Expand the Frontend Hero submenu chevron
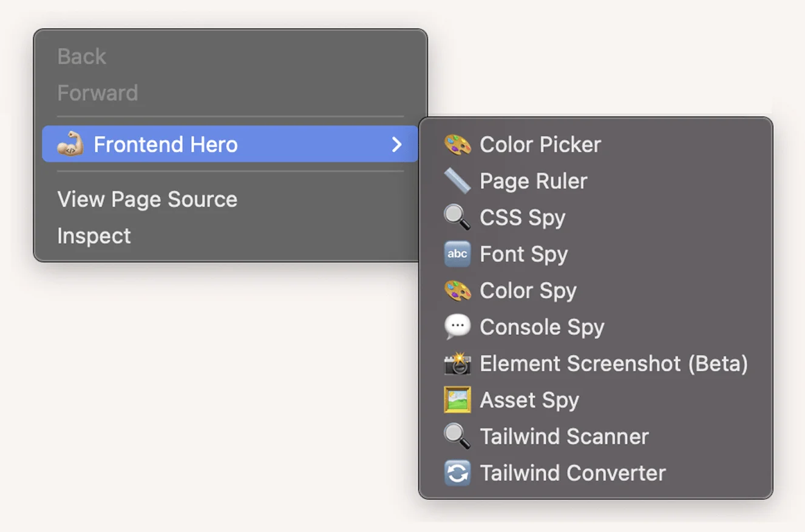Image resolution: width=805 pixels, height=532 pixels. 396,144
